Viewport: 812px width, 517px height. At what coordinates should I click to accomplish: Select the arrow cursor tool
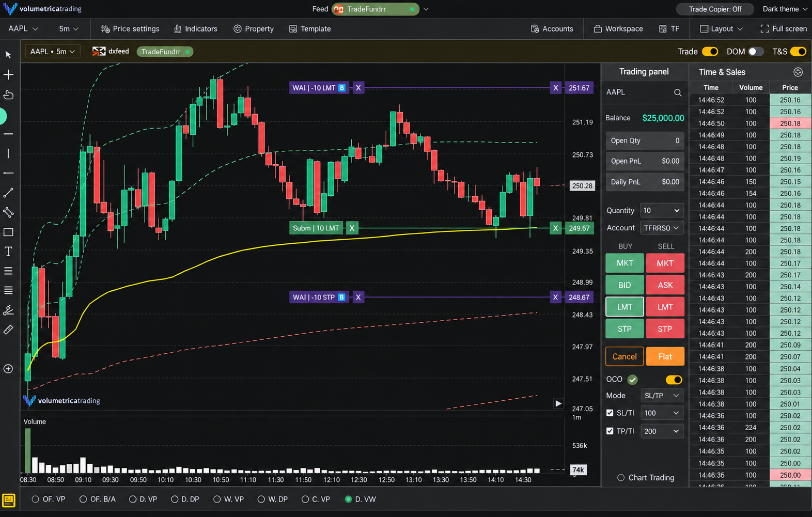[8, 55]
